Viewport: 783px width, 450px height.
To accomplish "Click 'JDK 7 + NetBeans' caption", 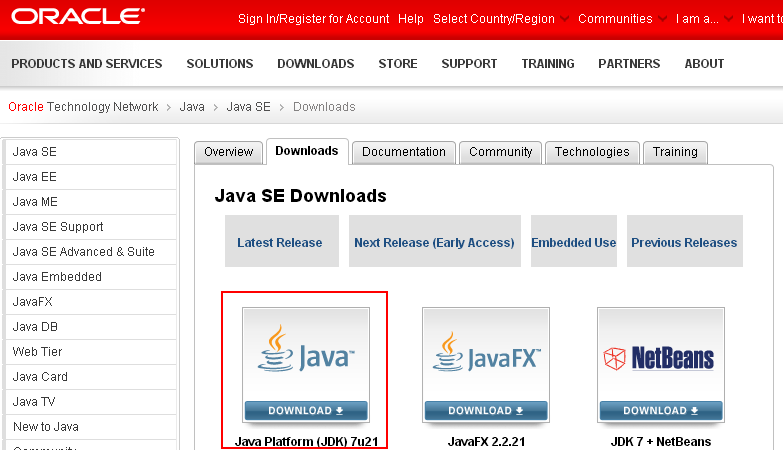I will tap(661, 442).
